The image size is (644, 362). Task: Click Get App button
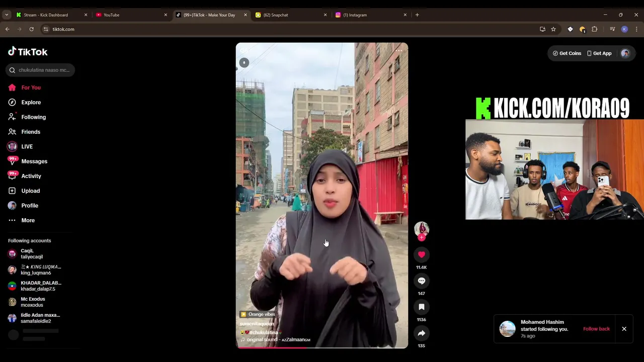click(x=599, y=53)
